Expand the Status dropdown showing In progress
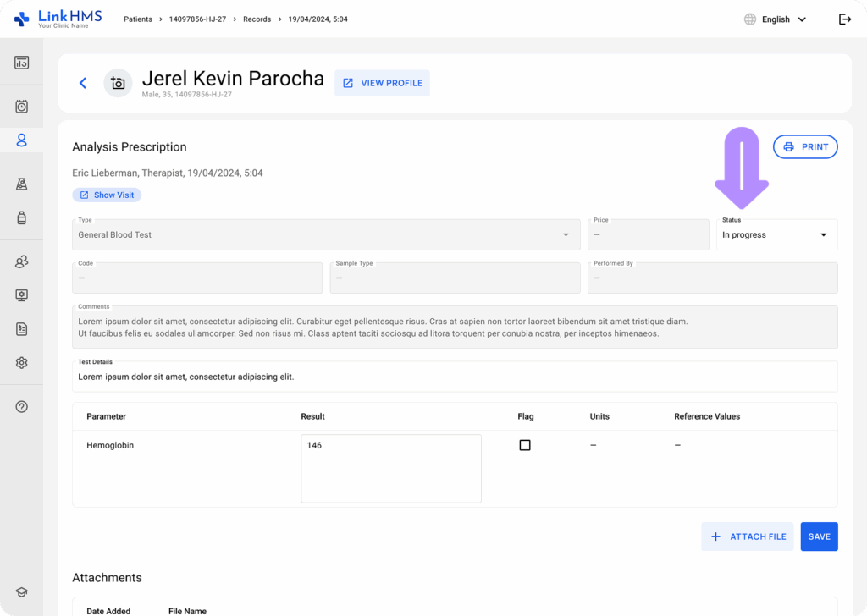 coord(777,234)
